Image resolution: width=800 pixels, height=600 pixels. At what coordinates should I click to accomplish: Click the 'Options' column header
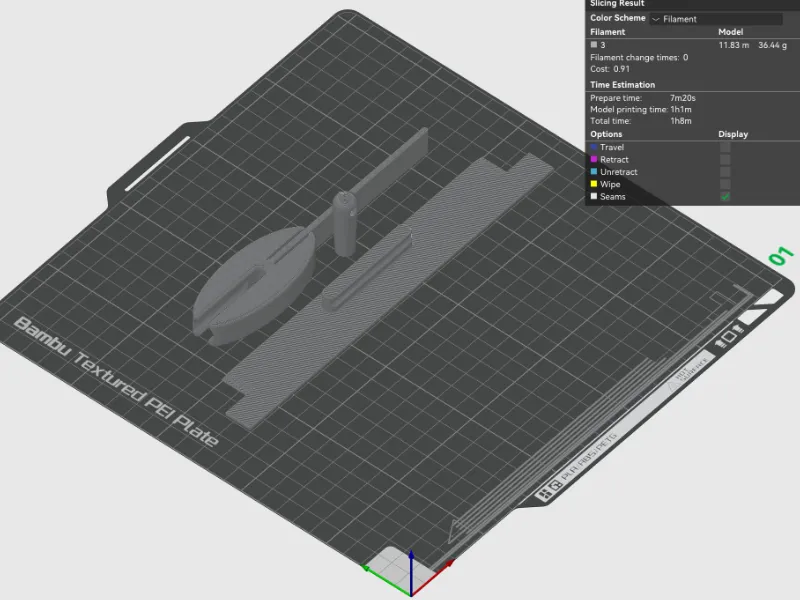(606, 134)
